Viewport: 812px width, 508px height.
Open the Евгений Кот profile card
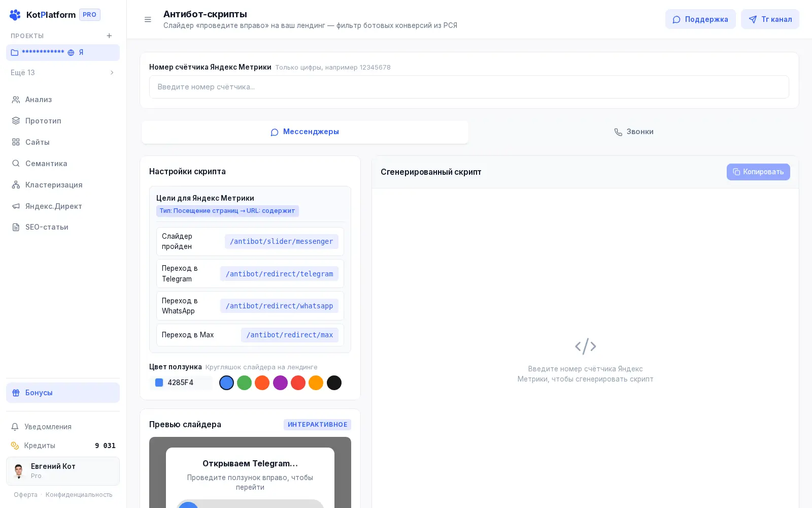[x=63, y=471]
